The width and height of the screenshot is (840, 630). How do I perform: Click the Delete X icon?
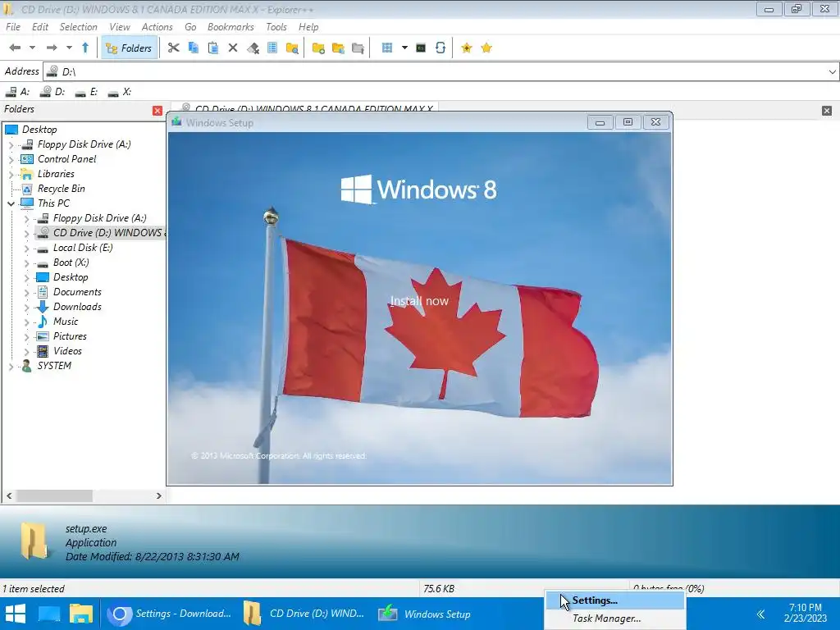tap(232, 48)
